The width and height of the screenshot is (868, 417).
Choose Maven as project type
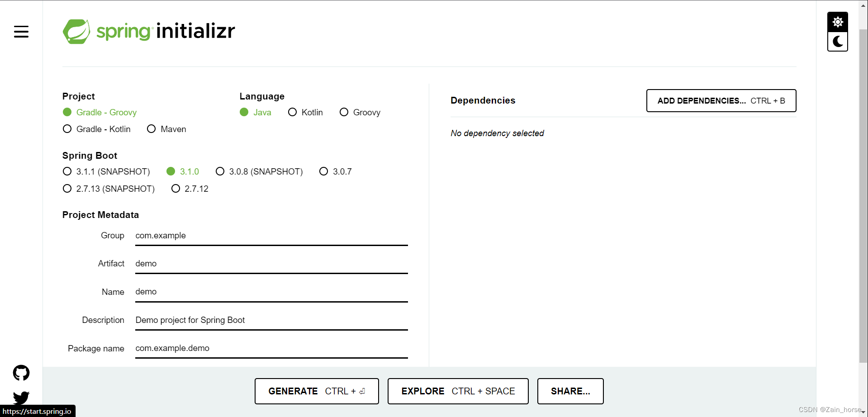coord(166,129)
